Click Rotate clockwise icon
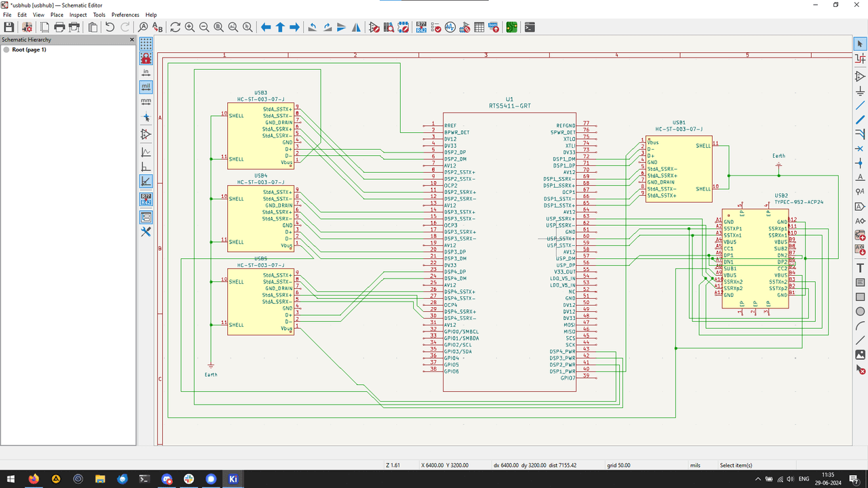Screen dimensions: 868x488 pyautogui.click(x=327, y=27)
